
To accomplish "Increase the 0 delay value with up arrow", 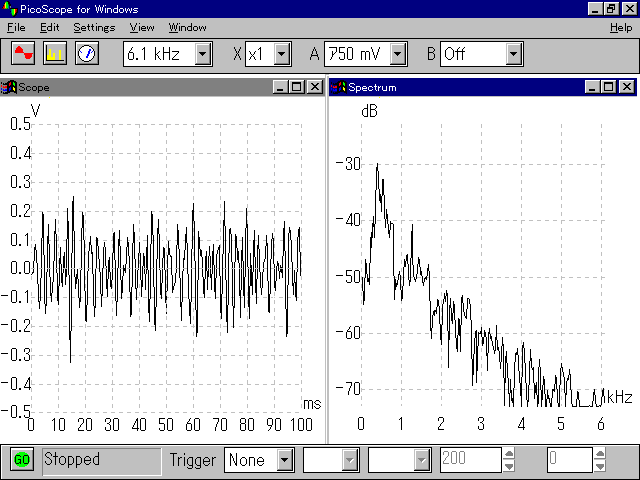I will [x=600, y=454].
